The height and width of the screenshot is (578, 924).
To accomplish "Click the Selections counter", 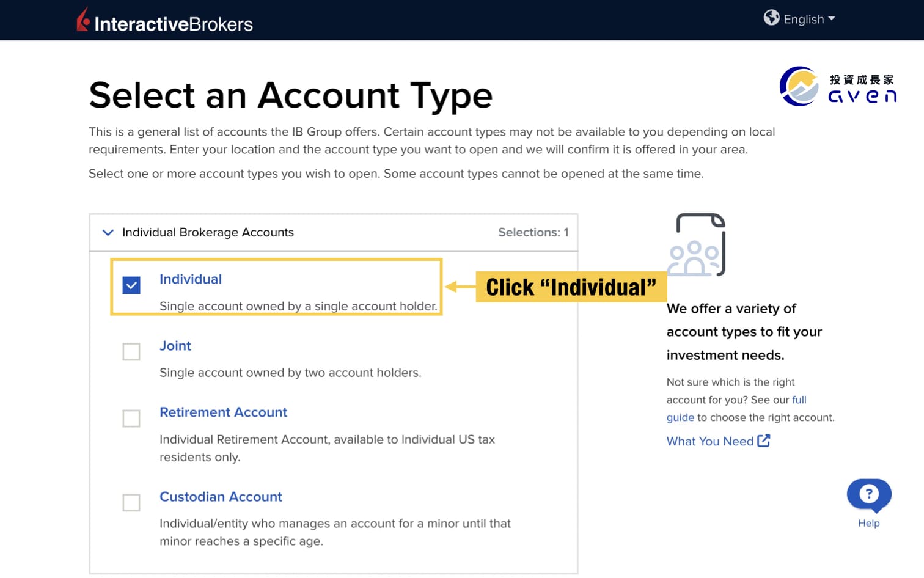I will pyautogui.click(x=533, y=232).
